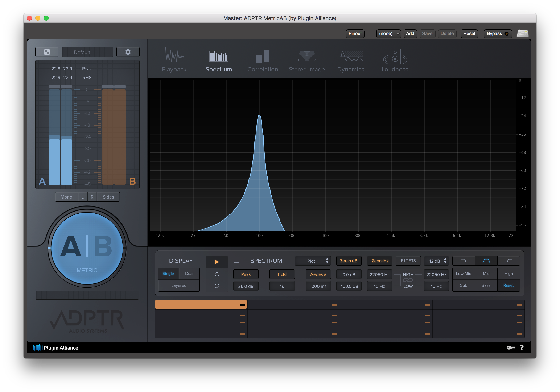Toggle the Bypass switch
Image resolution: width=560 pixels, height=392 pixels.
tap(498, 34)
